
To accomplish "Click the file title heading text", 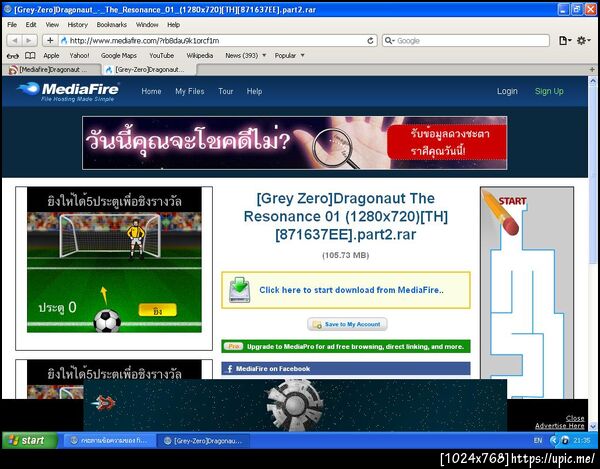I will pyautogui.click(x=346, y=217).
